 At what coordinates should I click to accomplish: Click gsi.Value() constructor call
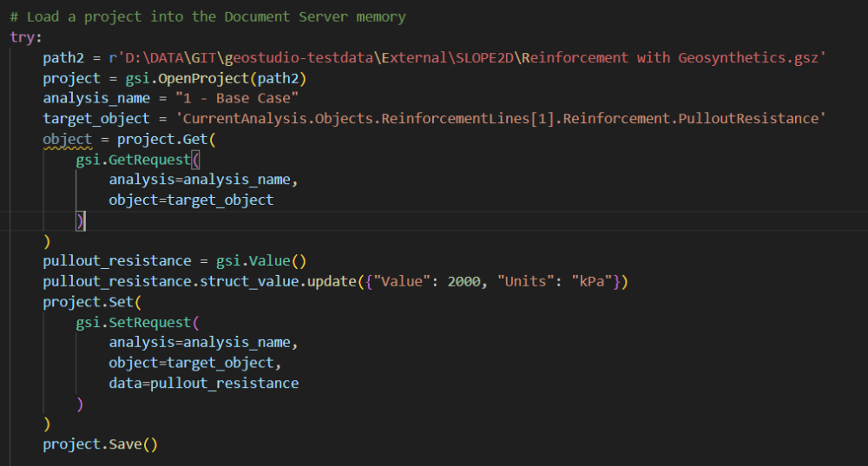click(261, 261)
